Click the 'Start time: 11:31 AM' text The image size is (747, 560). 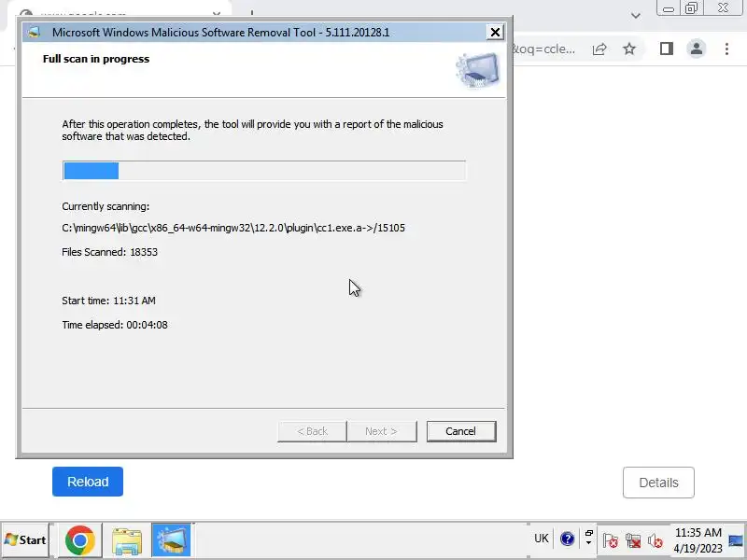point(108,301)
